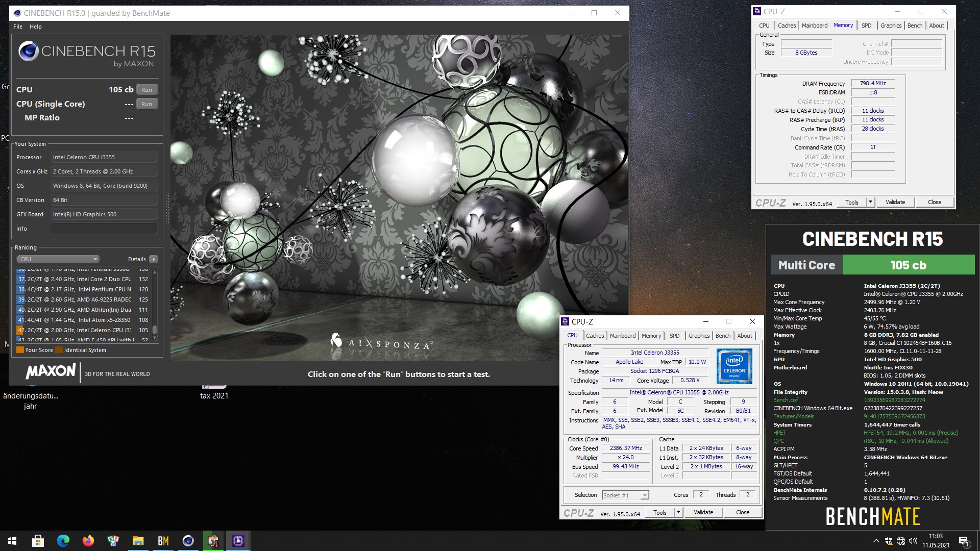This screenshot has width=980, height=551.
Task: Select ranking row Intel Atom x5-Z8350
Action: 83,320
